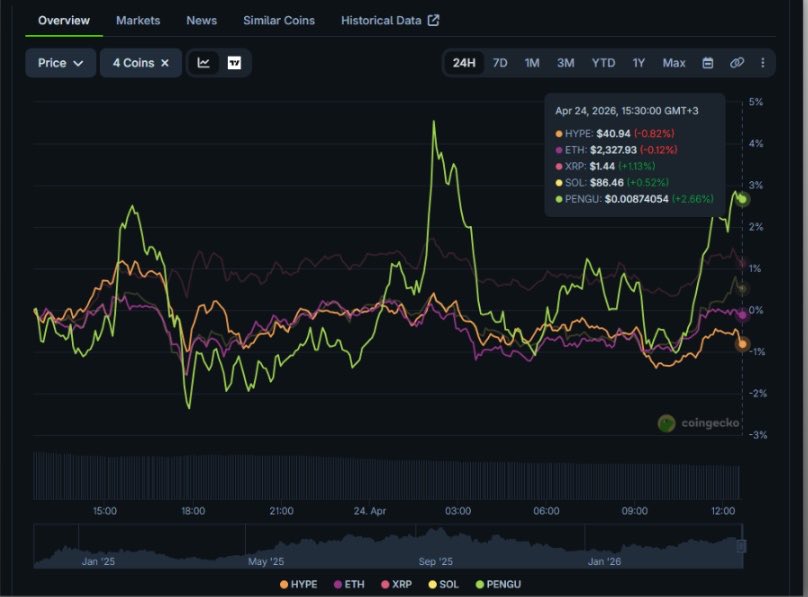Select the Max time range
The width and height of the screenshot is (808, 597).
pyautogui.click(x=674, y=63)
